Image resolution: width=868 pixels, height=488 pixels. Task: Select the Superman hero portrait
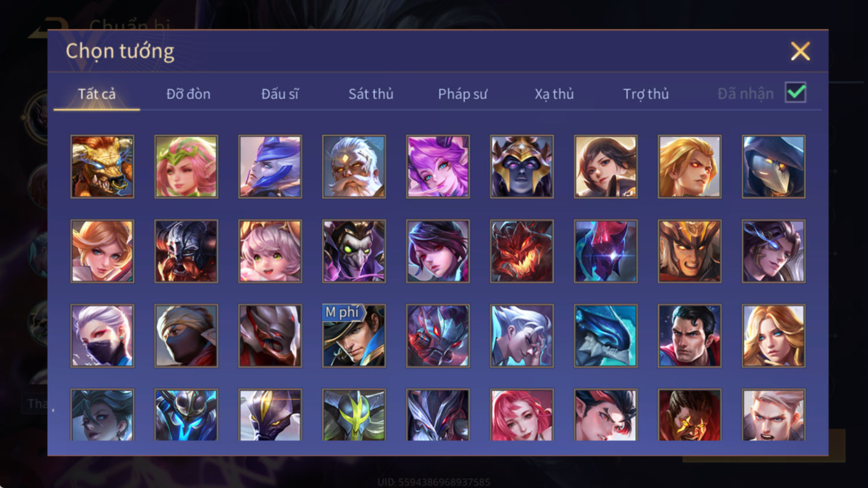[690, 335]
